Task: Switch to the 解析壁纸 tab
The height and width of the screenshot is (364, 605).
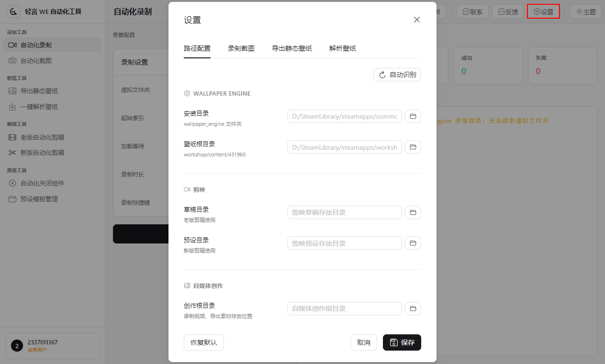Action: tap(343, 48)
